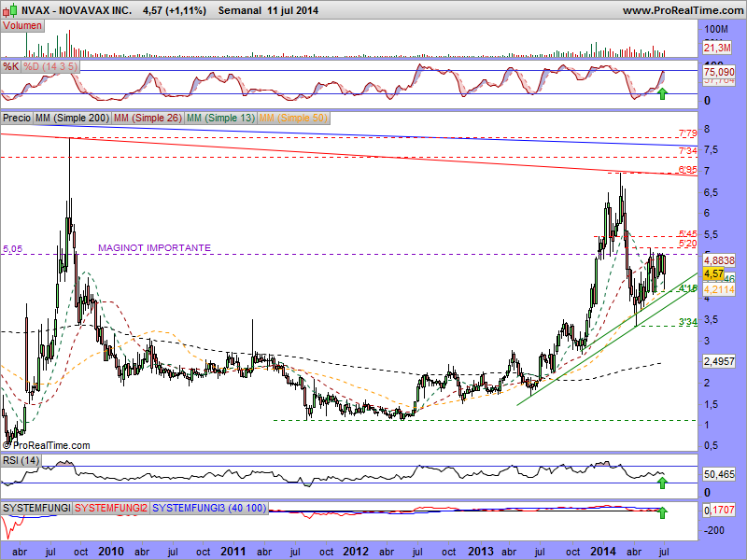
Task: Select the MM (Simple 200) moving average label
Action: pos(73,118)
